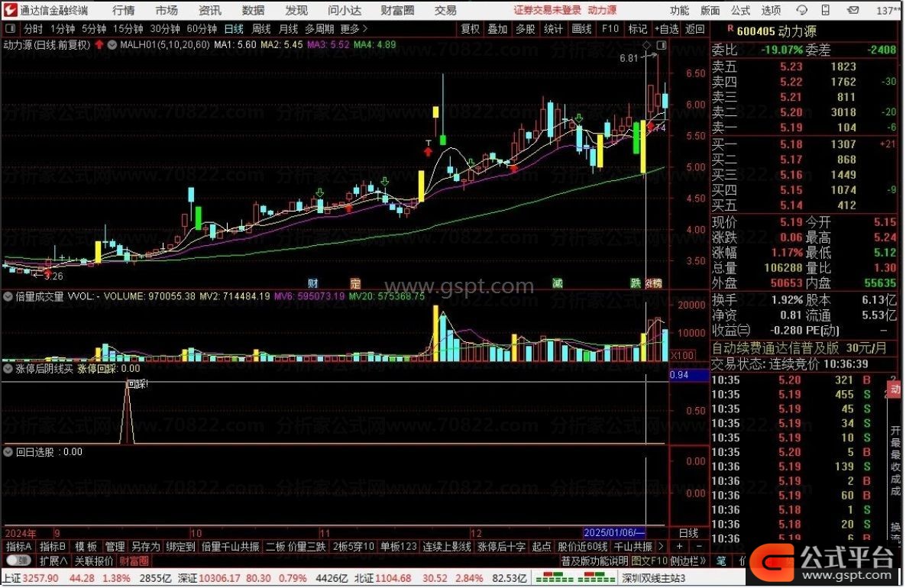This screenshot has height=588, width=906.
Task: Click the plus zoom-in button near 日线
Action: tap(680, 546)
